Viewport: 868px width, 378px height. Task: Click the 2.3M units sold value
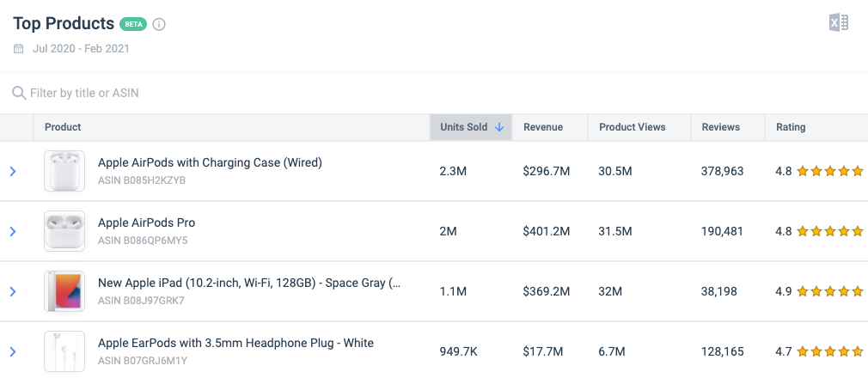453,172
